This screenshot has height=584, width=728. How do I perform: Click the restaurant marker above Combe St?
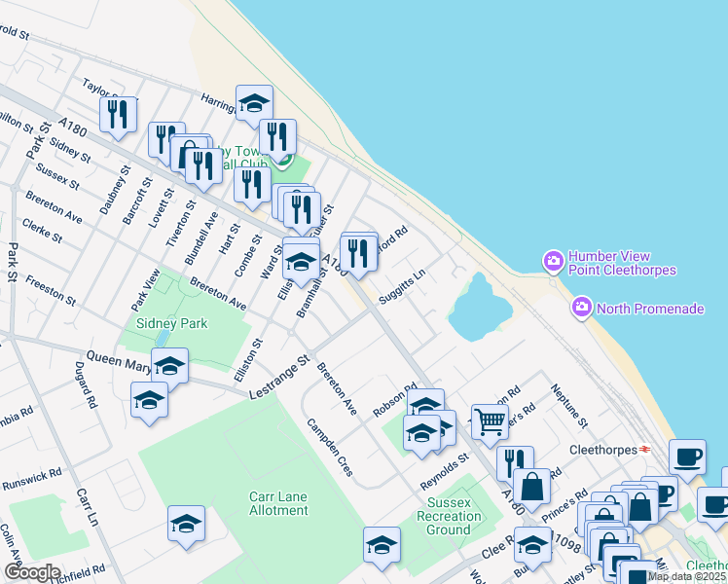pyautogui.click(x=252, y=185)
